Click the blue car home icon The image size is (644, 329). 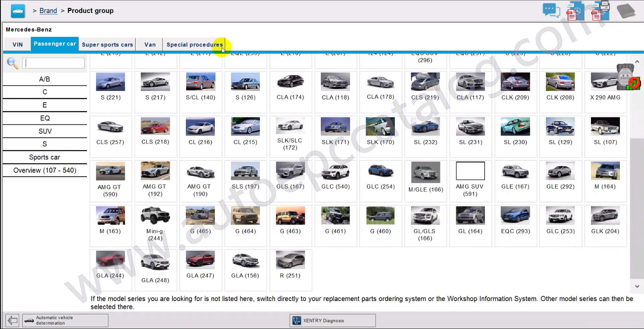point(18,11)
